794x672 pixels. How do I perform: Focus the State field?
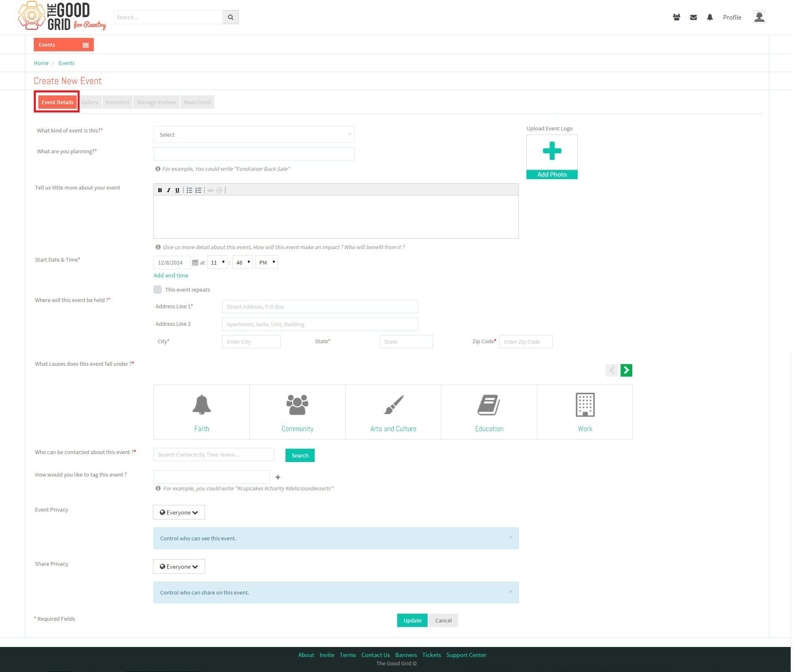coord(406,342)
